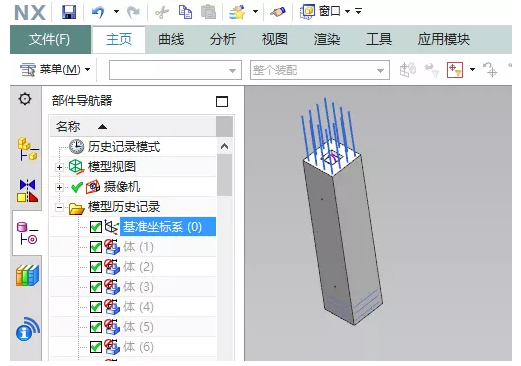
Task: Toggle the 体 (6) checkbox
Action: point(96,347)
